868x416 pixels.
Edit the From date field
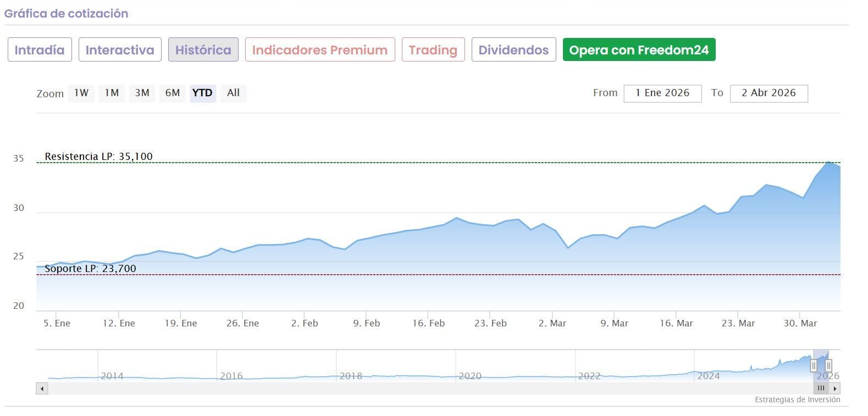click(662, 93)
